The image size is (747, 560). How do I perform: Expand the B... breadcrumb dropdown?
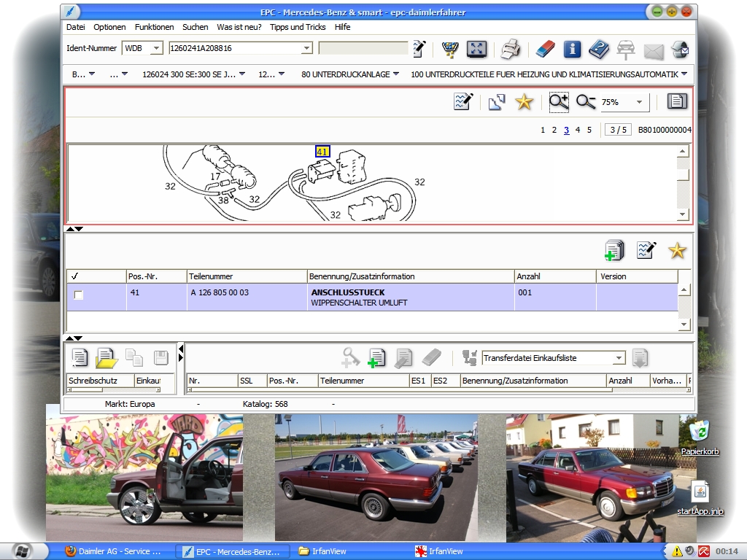tap(92, 74)
